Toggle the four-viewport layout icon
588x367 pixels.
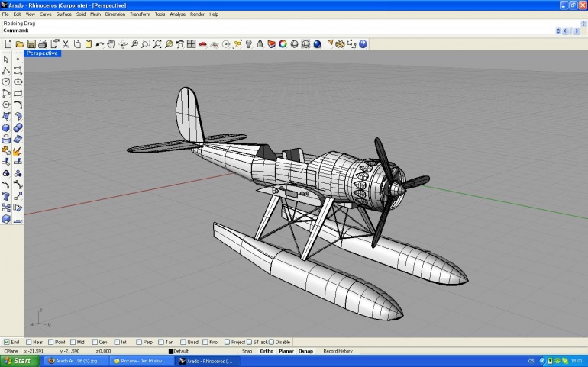click(x=191, y=44)
